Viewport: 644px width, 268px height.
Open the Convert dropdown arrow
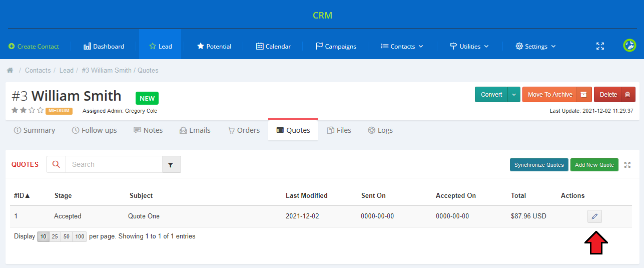tap(514, 94)
